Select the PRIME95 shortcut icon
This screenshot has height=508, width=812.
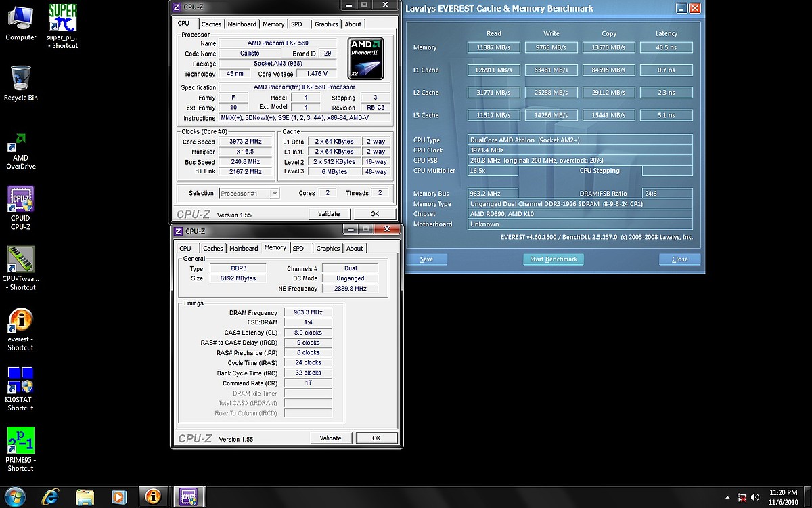tap(20, 449)
